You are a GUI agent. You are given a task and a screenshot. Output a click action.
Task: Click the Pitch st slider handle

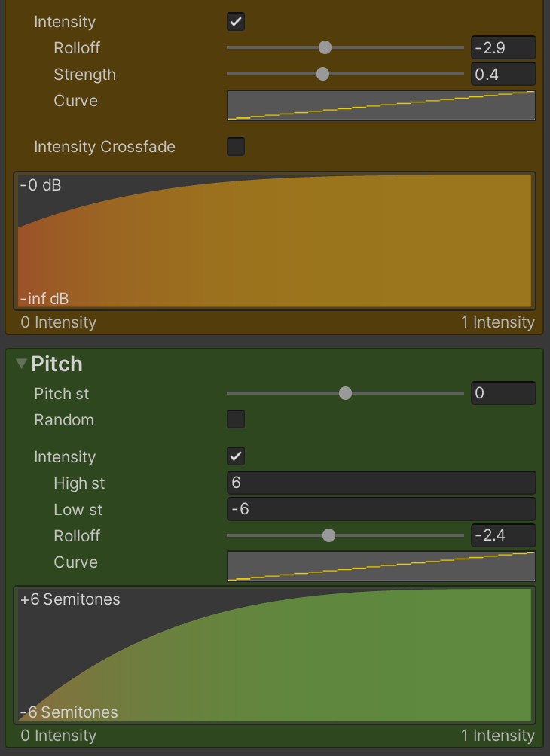(345, 393)
